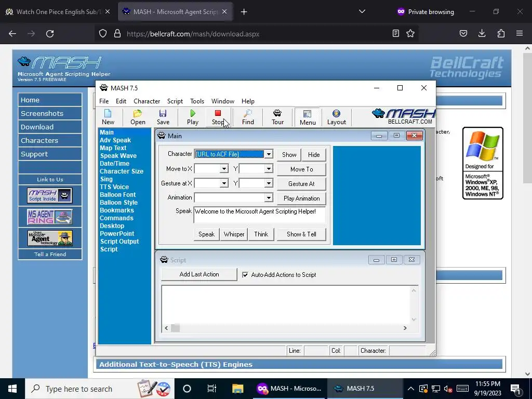Viewport: 532px width, 399px height.
Task: Open Firefox hamburger application menu
Action: click(x=520, y=34)
